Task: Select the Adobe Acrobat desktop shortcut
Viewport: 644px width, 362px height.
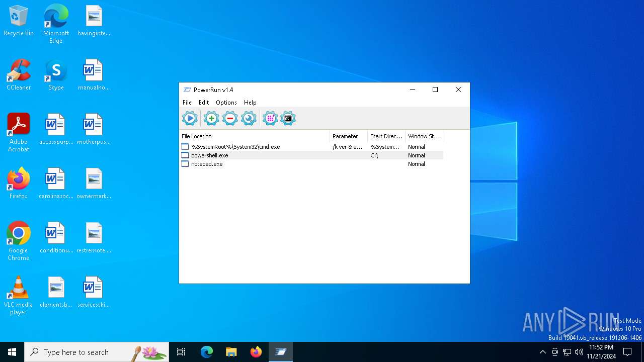Action: (19, 133)
